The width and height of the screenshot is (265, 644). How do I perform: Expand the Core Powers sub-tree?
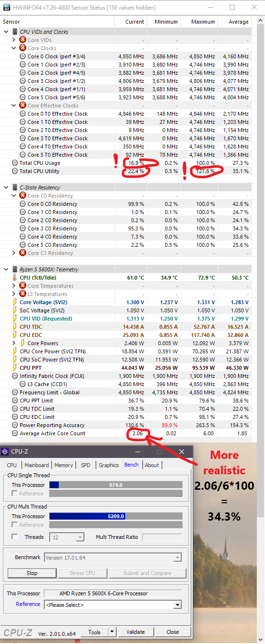pyautogui.click(x=14, y=343)
